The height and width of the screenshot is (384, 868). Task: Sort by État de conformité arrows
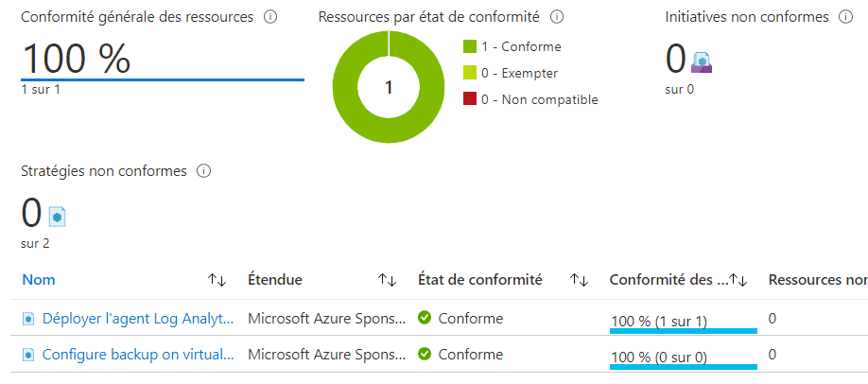click(580, 280)
